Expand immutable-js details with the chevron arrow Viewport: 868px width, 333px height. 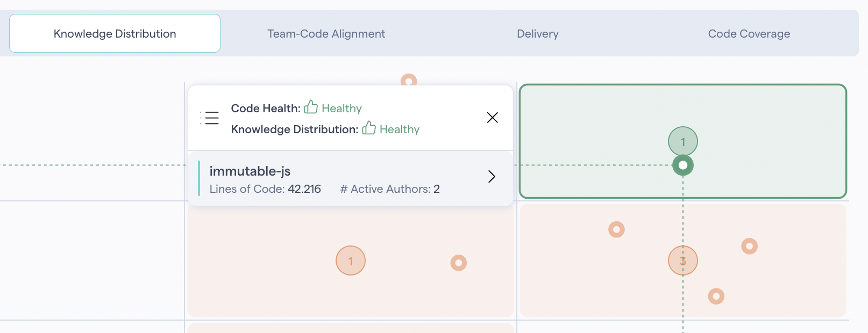[491, 177]
